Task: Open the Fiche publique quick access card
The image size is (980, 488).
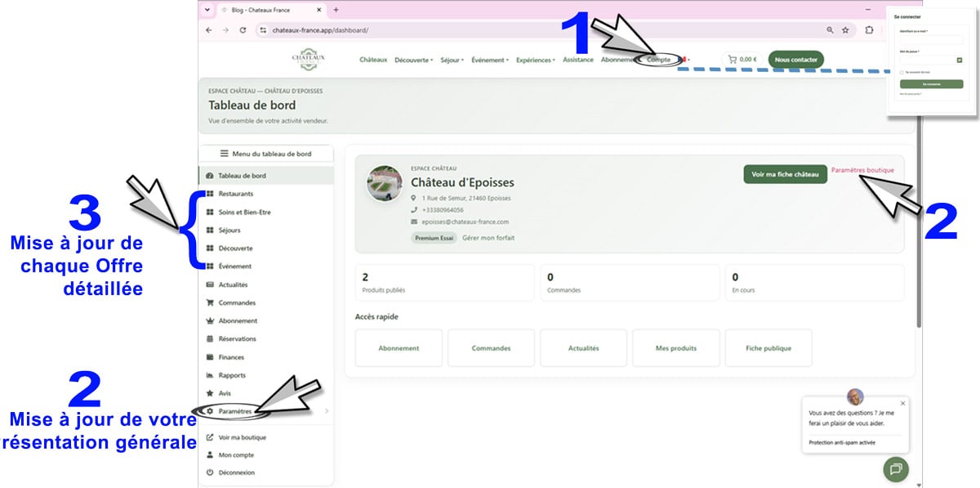Action: 768,348
